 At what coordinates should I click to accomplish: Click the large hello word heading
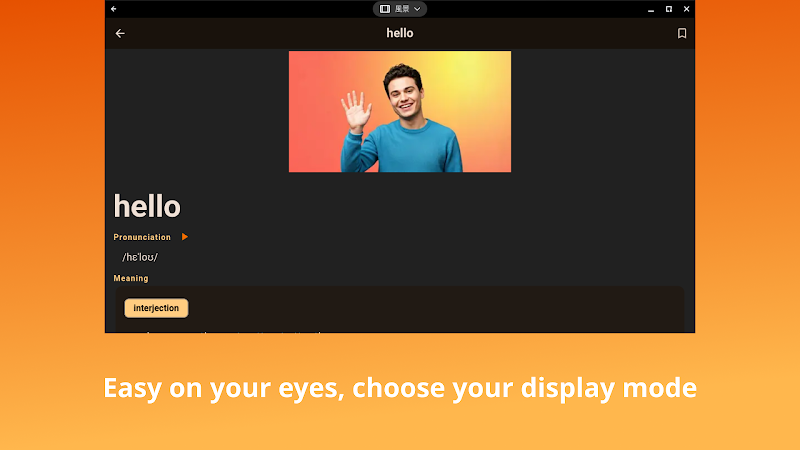click(x=147, y=206)
